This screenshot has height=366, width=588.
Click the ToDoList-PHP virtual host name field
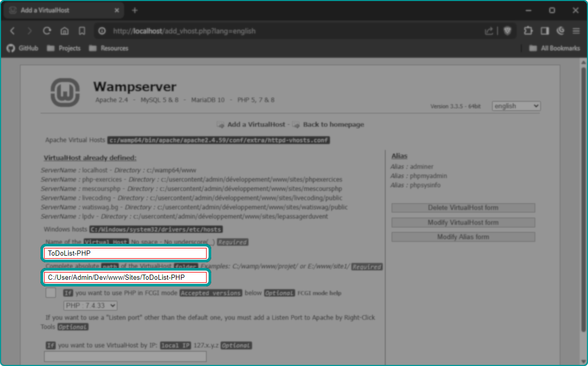click(x=125, y=254)
